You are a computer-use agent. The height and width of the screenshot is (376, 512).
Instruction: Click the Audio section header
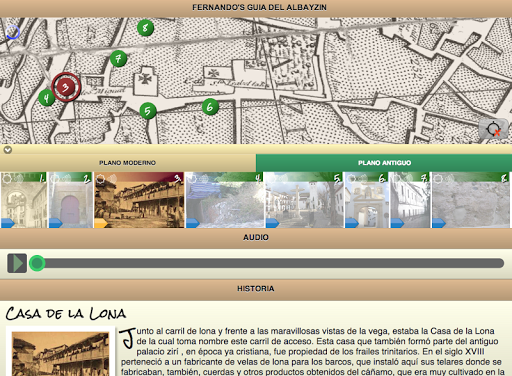pyautogui.click(x=256, y=237)
